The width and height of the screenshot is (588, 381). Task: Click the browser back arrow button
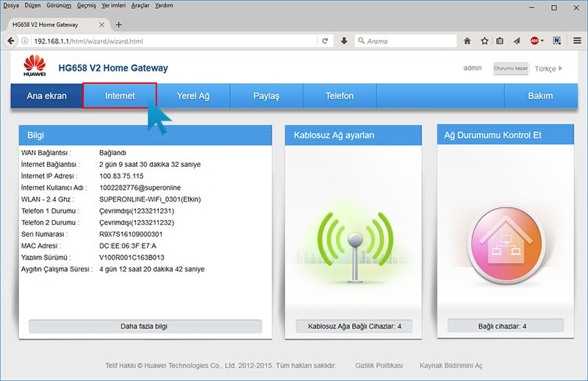click(10, 41)
